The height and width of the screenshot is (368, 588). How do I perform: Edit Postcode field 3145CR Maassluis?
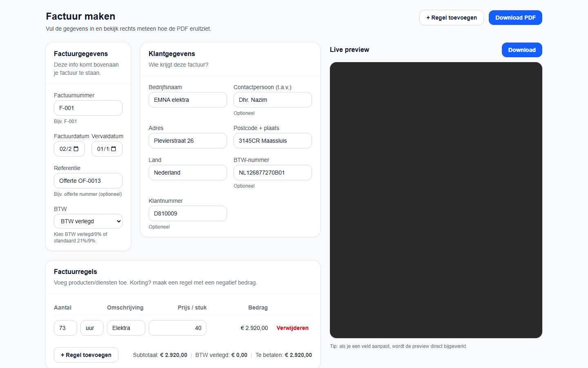pyautogui.click(x=273, y=141)
